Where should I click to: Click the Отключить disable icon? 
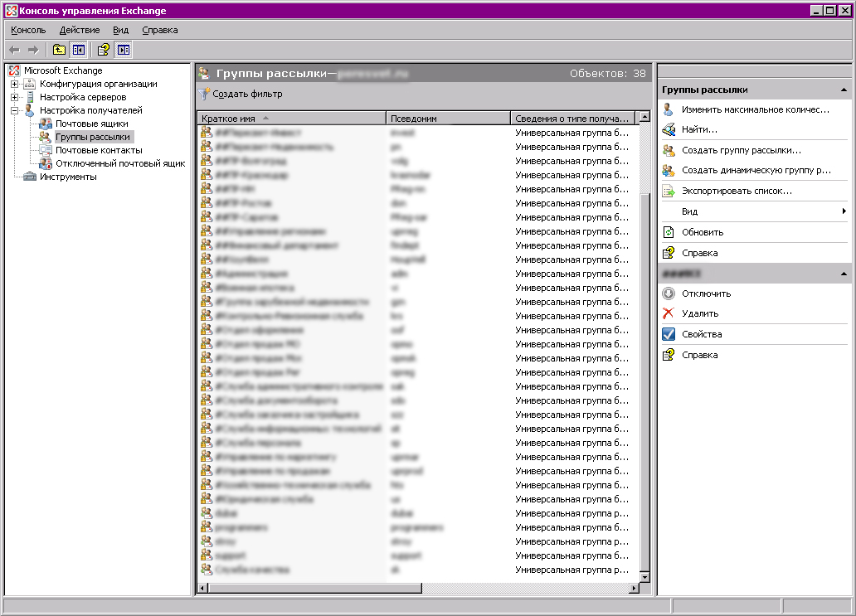coord(669,293)
